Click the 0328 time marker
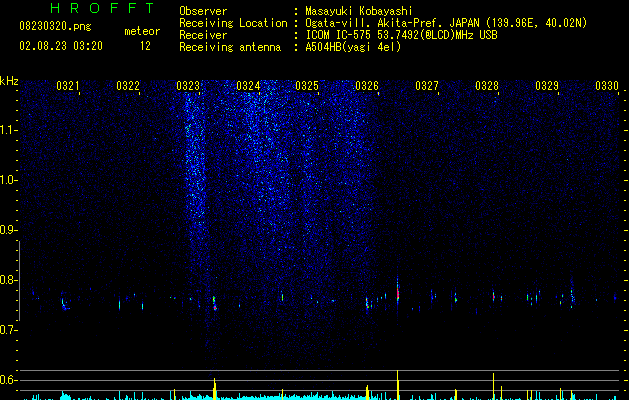The image size is (629, 400). 487,86
